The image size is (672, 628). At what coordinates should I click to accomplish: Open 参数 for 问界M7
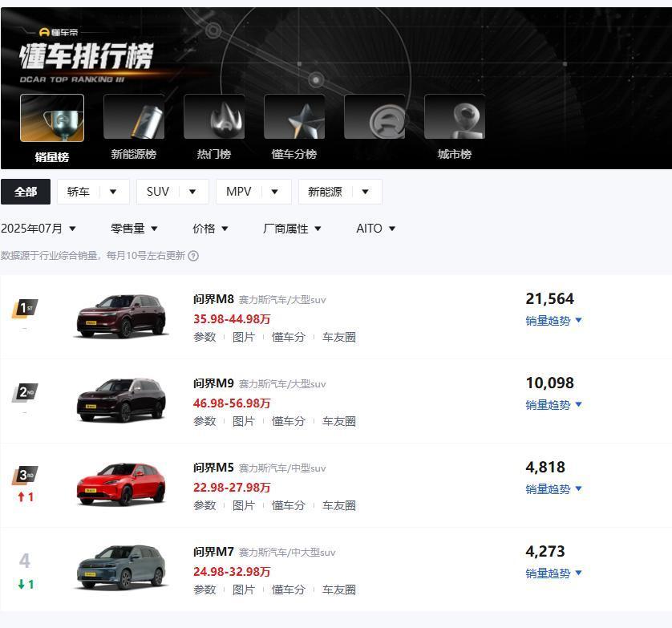pyautogui.click(x=204, y=590)
